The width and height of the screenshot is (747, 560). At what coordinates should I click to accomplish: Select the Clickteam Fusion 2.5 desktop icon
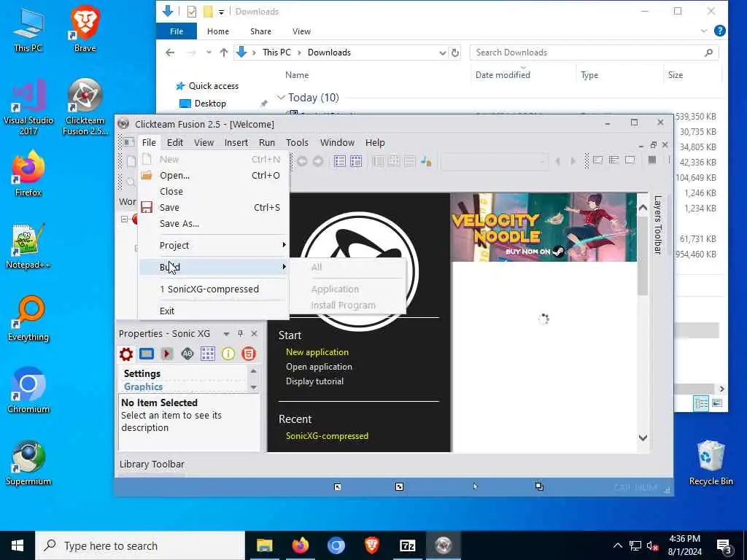pyautogui.click(x=85, y=106)
